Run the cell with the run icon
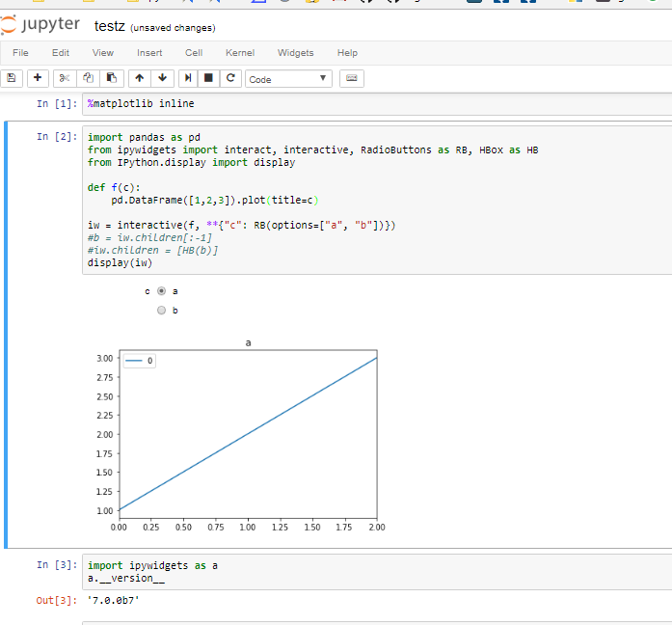Viewport: 672px width, 625px height. point(188,78)
